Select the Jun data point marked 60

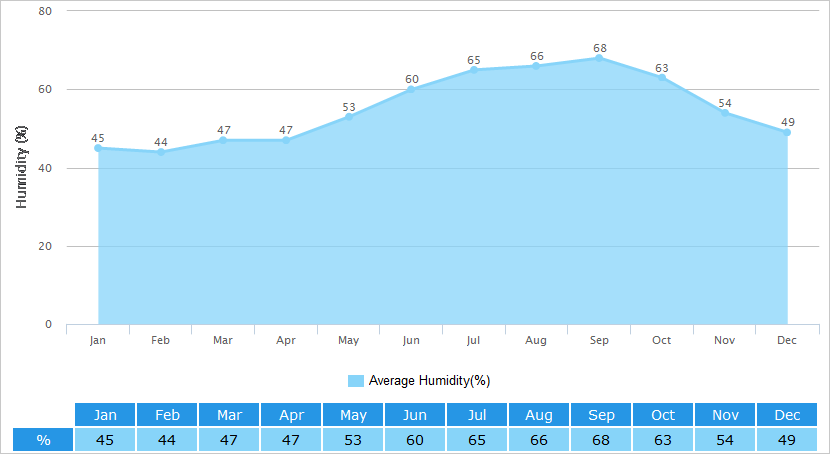pos(411,89)
